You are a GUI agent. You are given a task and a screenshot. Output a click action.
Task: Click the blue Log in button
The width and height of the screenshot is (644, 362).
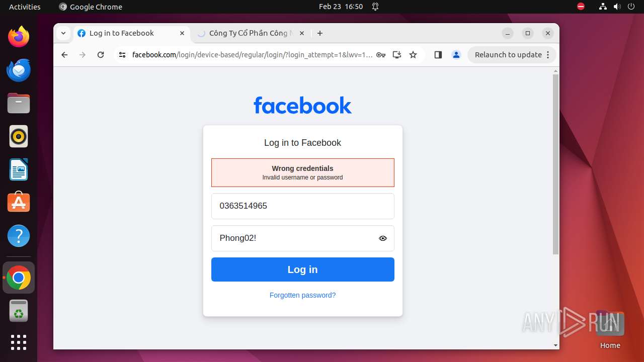coord(303,269)
